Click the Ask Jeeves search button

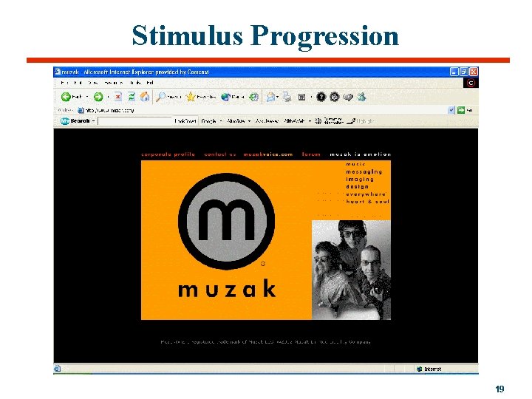(x=267, y=120)
